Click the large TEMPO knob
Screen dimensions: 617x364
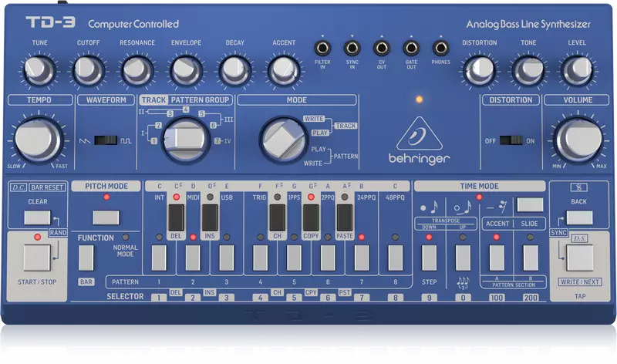[x=38, y=140]
